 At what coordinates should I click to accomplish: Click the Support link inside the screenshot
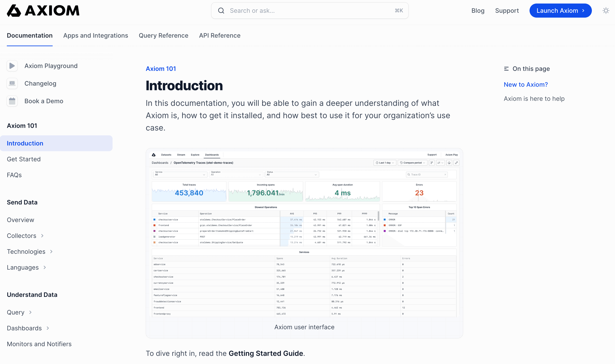point(432,155)
